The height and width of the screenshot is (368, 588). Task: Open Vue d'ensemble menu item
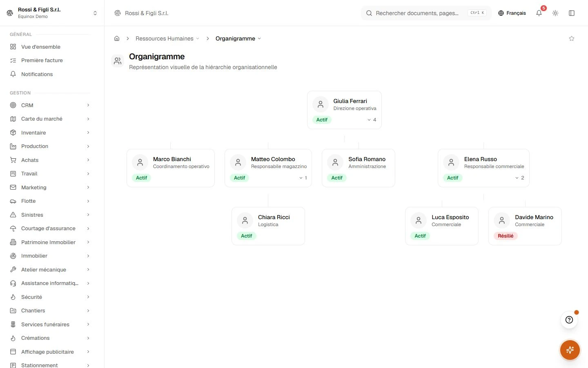click(50, 47)
